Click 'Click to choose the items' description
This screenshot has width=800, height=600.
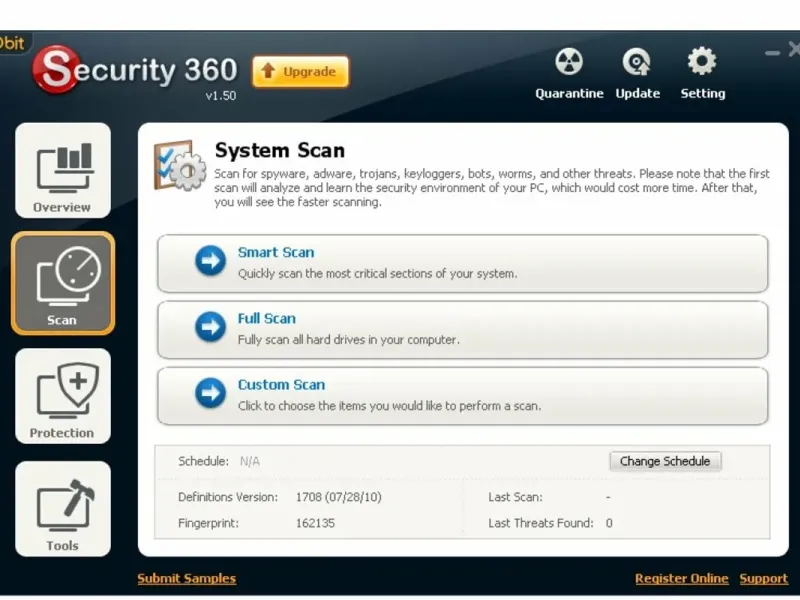(x=389, y=406)
